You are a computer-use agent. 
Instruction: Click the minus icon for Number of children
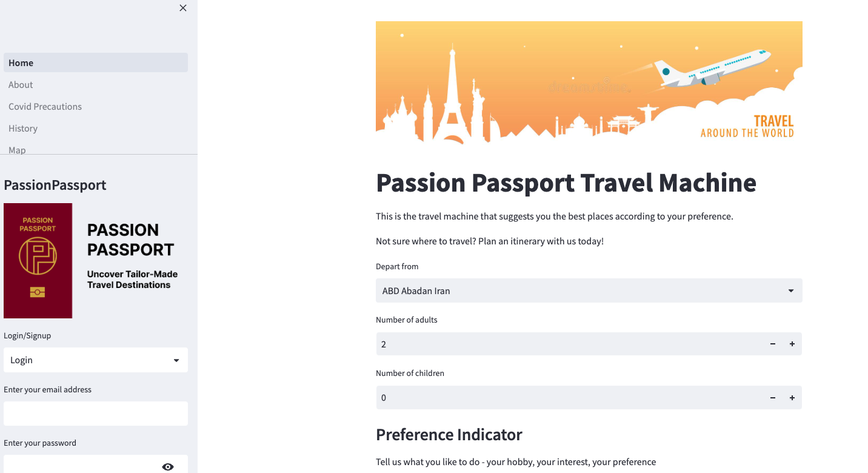(772, 397)
